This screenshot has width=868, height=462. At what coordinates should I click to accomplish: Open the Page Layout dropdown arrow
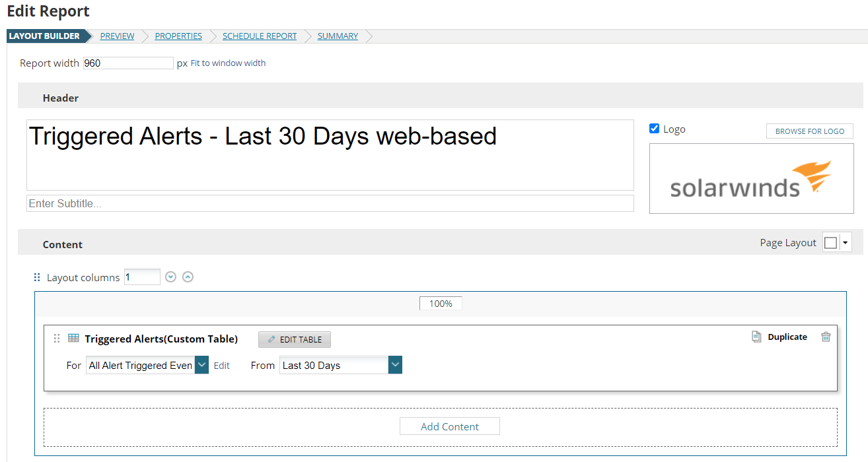click(x=845, y=243)
